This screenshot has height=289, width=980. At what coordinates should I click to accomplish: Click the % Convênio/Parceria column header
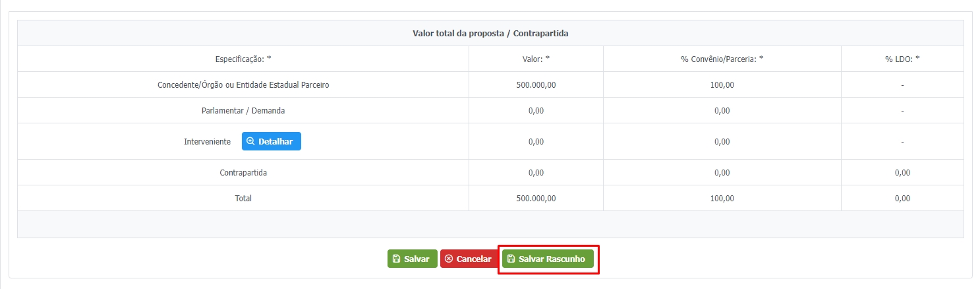click(722, 59)
